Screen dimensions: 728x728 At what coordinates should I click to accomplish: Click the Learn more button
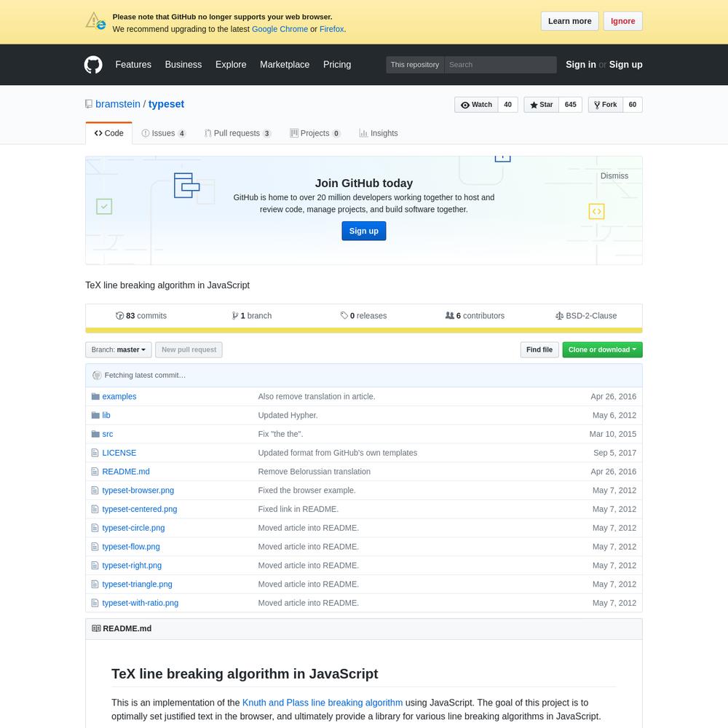tap(570, 21)
